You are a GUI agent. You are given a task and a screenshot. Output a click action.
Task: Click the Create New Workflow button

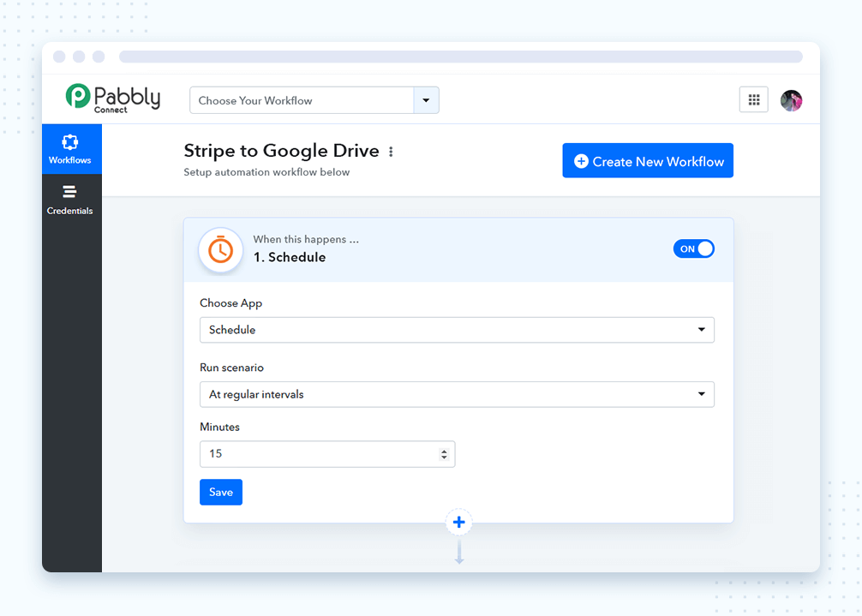[647, 161]
